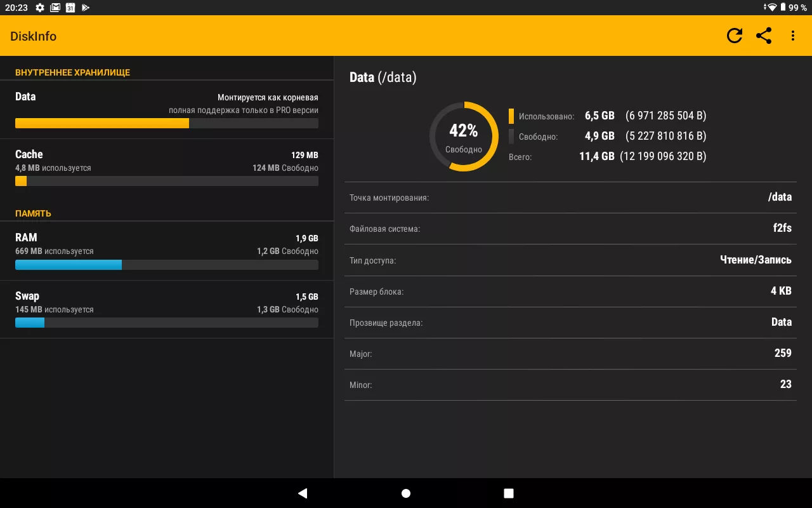812x508 pixels.
Task: Tap the 42% free donut chart
Action: [x=464, y=137]
